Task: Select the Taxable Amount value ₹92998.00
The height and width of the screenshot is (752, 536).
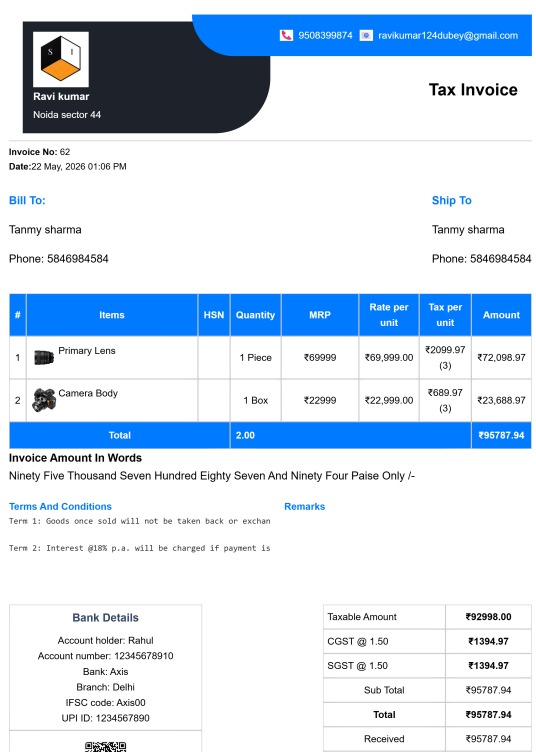Action: pos(489,617)
